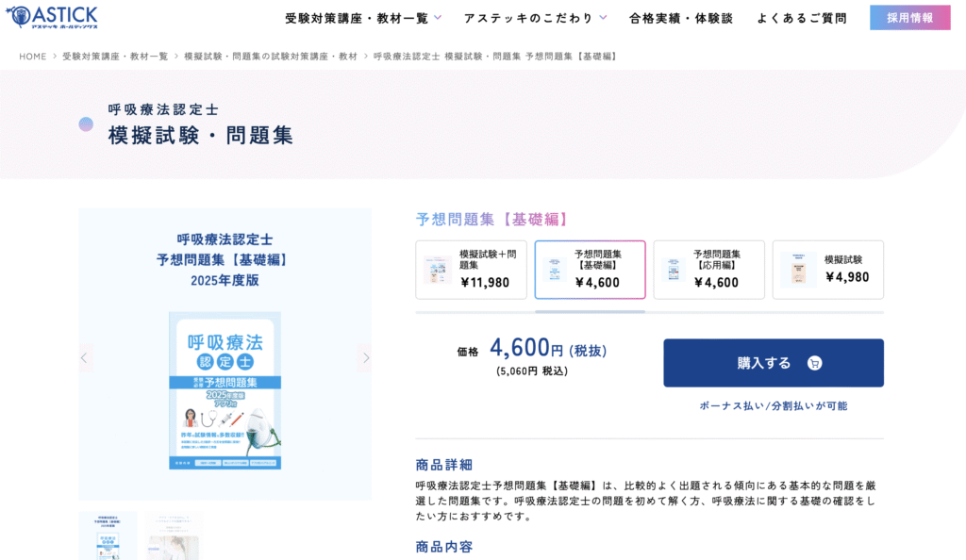
Task: Go to HOME in the breadcrumb
Action: coord(32,56)
